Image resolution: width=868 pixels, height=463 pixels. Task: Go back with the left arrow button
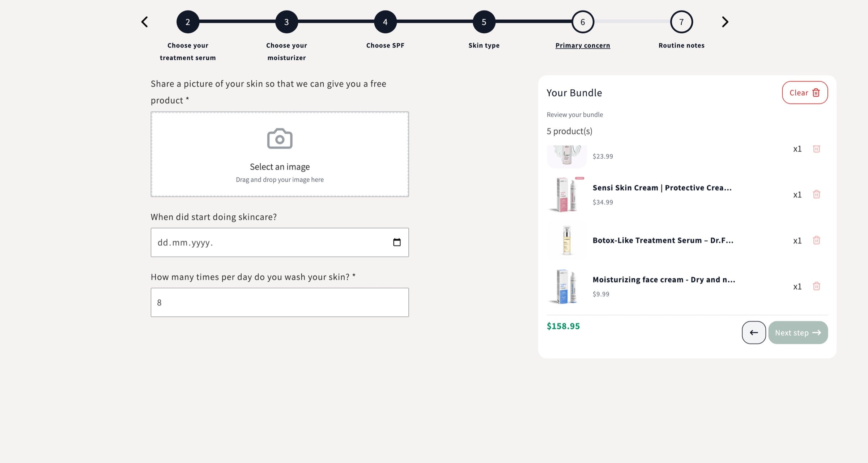[754, 332]
